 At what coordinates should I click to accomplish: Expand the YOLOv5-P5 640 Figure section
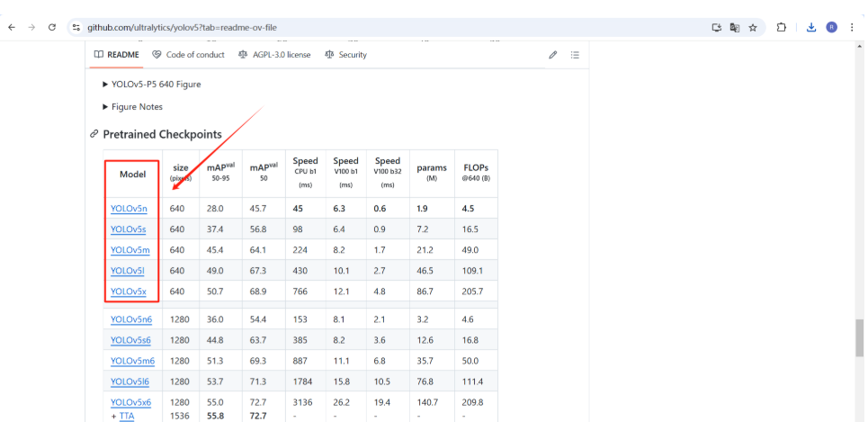click(152, 85)
